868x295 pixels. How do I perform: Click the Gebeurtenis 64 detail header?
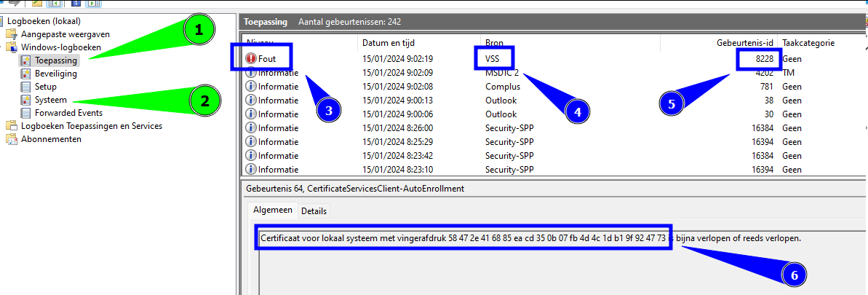(x=354, y=189)
